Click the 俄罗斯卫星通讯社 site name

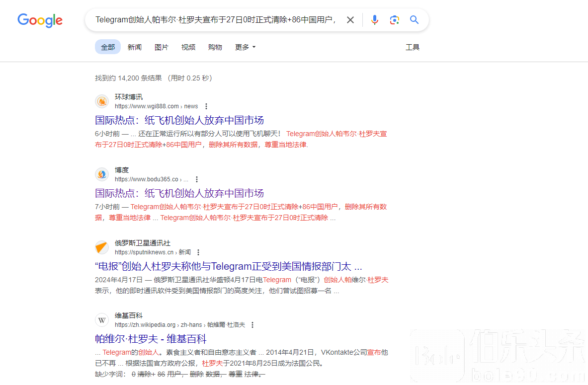(143, 243)
